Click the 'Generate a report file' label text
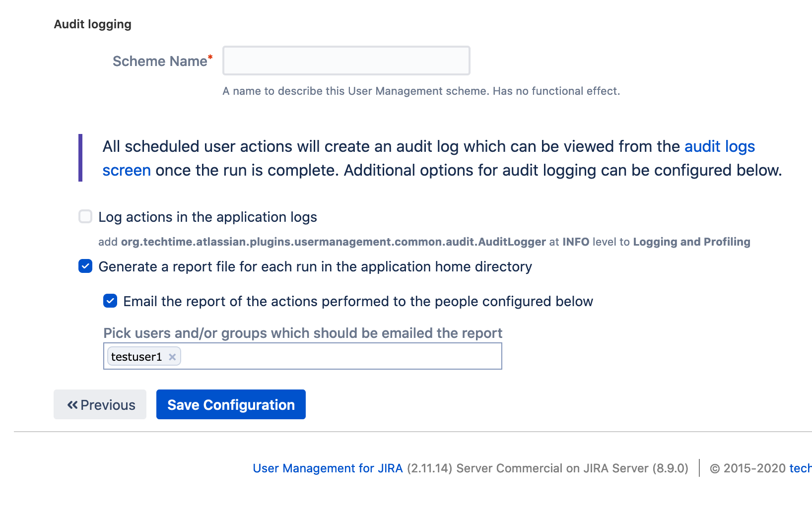Viewport: 812px width, 518px height. pos(315,266)
